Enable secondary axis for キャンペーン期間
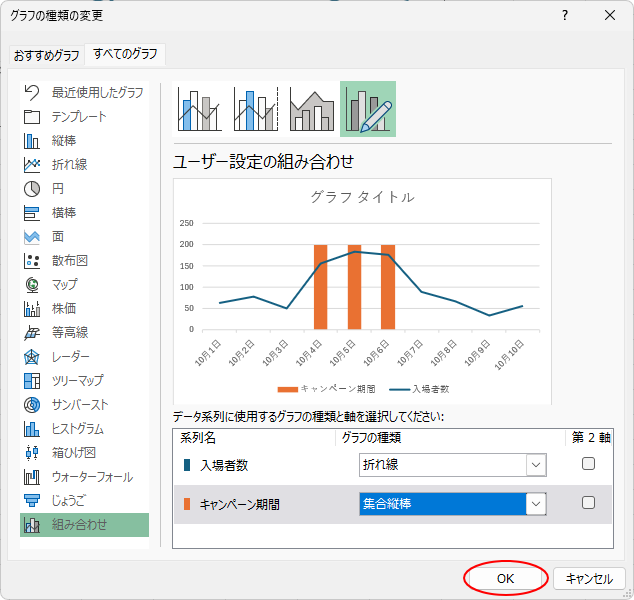Image resolution: width=634 pixels, height=600 pixels. coord(588,503)
